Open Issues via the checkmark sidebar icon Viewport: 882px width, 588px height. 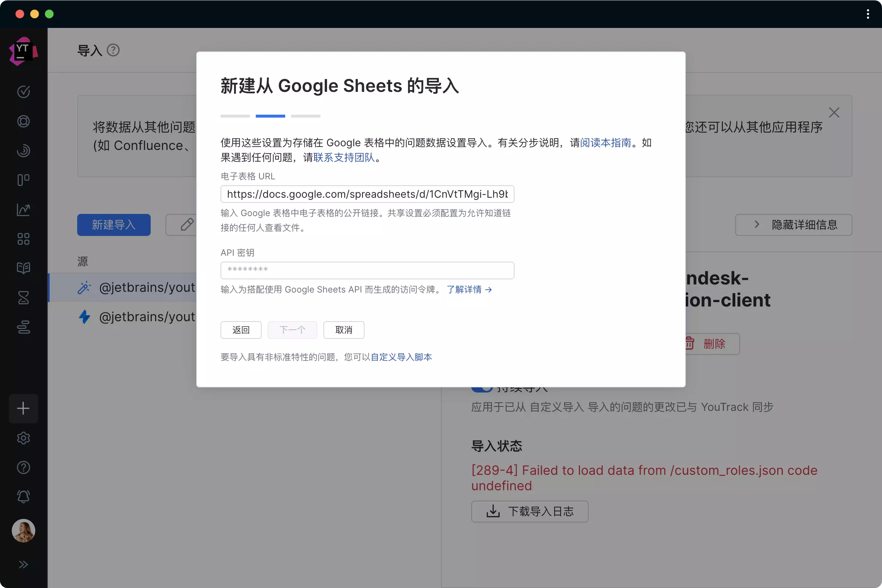(23, 92)
